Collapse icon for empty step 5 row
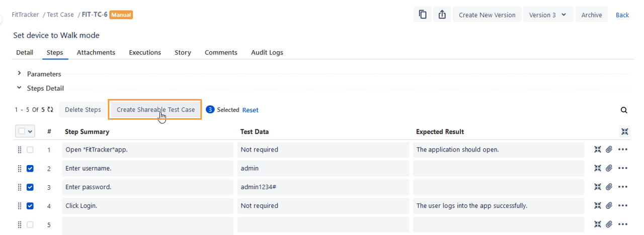This screenshot has width=644, height=235. pos(598,224)
